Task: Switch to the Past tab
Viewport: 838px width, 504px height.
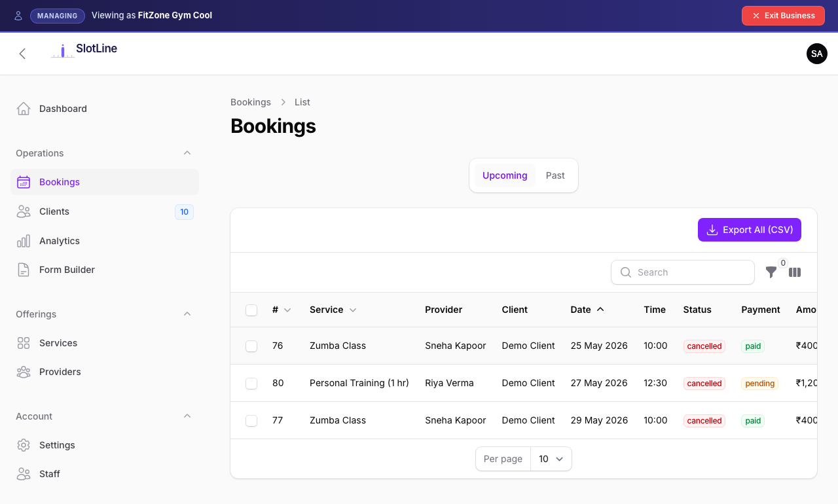Action: coord(555,175)
